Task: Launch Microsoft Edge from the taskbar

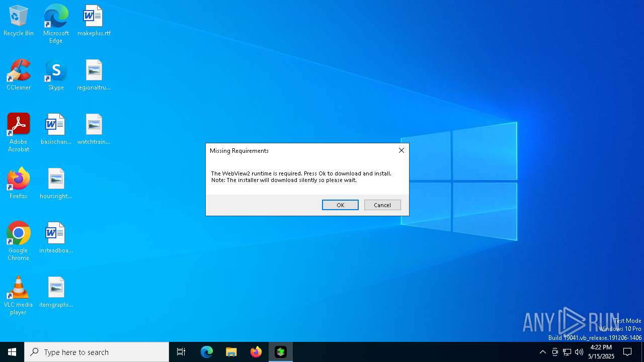Action: click(x=207, y=352)
